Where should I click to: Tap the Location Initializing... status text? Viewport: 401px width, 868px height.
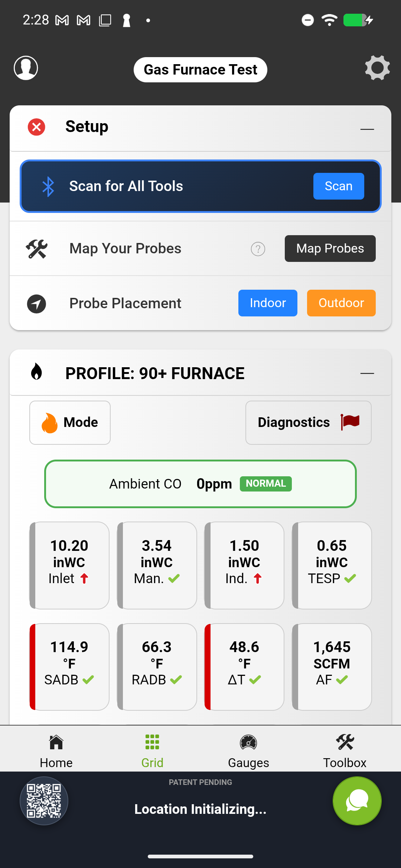tap(200, 809)
